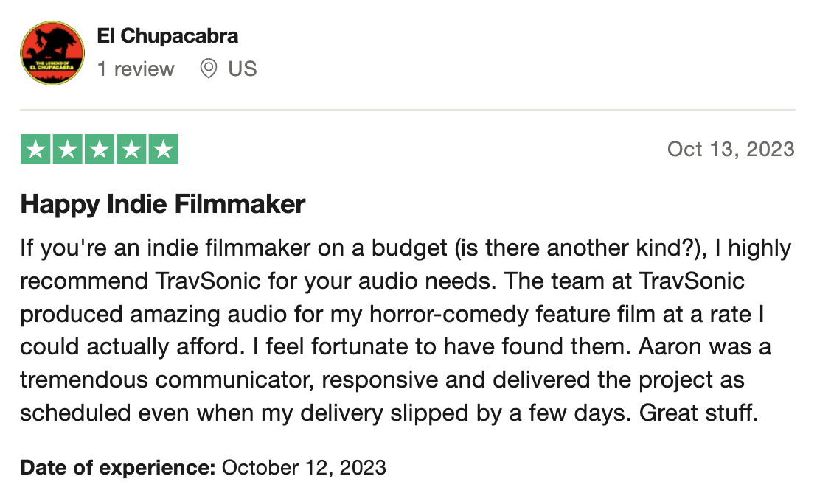Viewport: 817px width, 504px height.
Task: Click the El Chupacabra profile avatar
Action: (52, 52)
